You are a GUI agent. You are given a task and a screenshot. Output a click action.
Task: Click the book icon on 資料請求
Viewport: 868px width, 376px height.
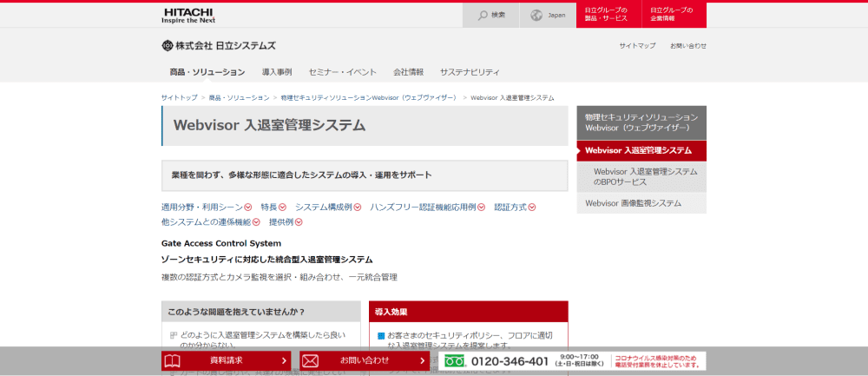tap(173, 360)
